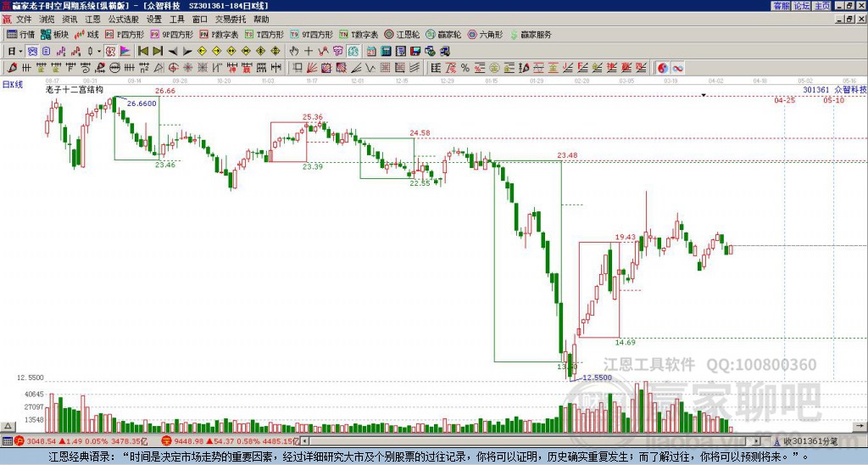The height and width of the screenshot is (465, 868).
Task: Toggle the yin-yang icon
Action: pos(663,68)
